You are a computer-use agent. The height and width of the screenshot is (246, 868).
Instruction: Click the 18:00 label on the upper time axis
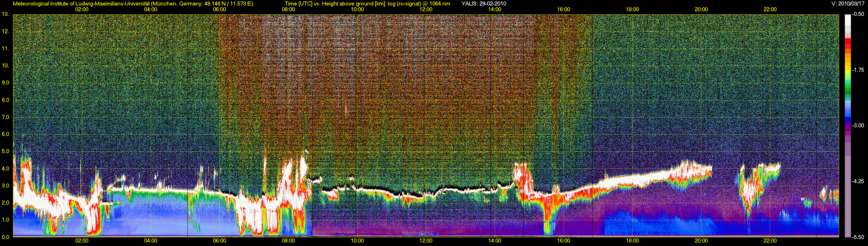point(632,10)
